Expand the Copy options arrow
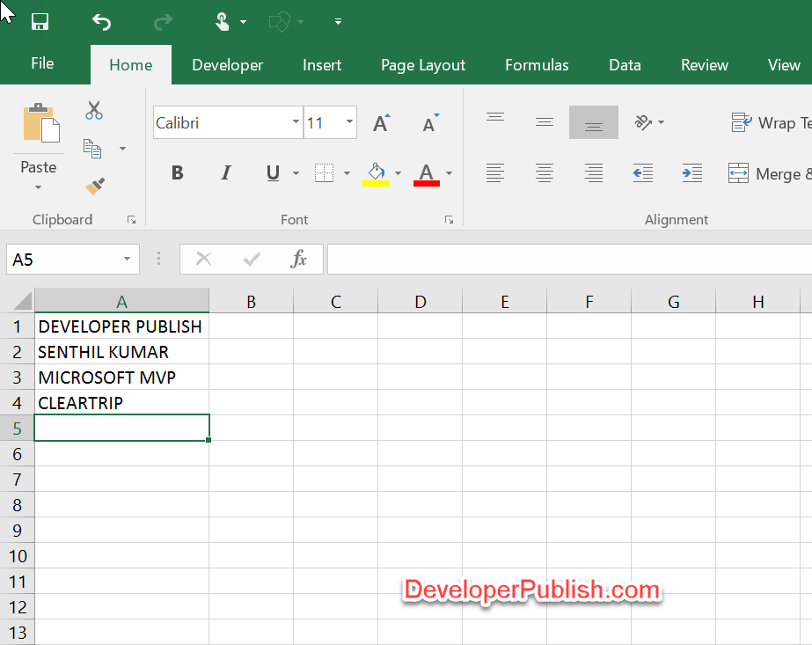 [x=123, y=149]
